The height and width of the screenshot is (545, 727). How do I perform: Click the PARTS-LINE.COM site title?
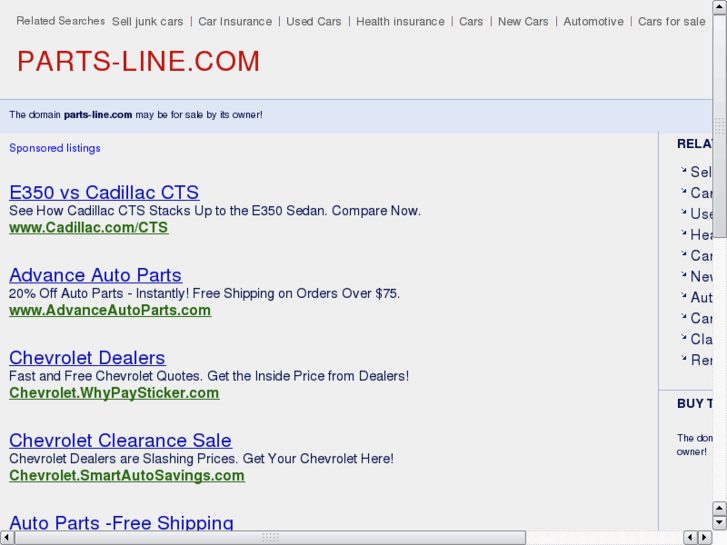[x=138, y=61]
